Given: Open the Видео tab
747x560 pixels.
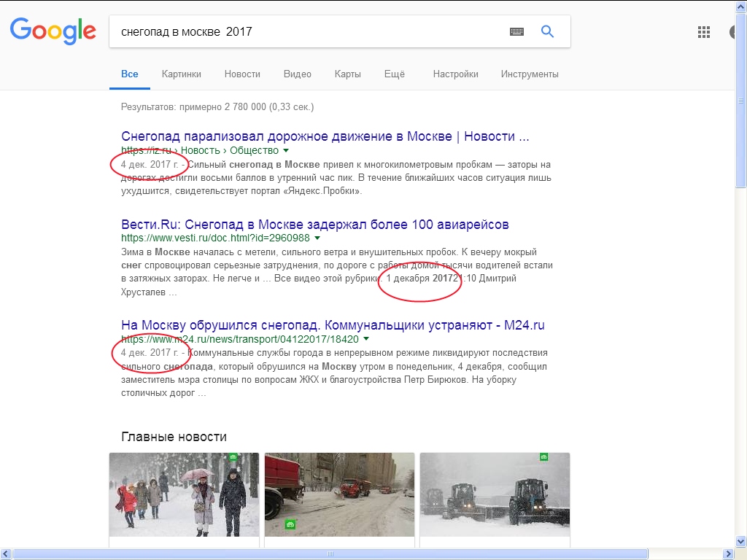Looking at the screenshot, I should 298,74.
